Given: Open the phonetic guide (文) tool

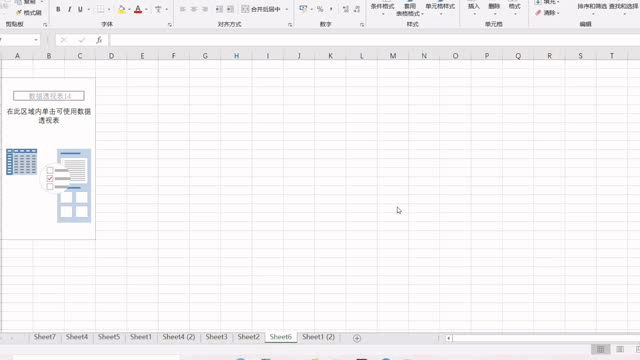Looking at the screenshot, I should pos(158,9).
